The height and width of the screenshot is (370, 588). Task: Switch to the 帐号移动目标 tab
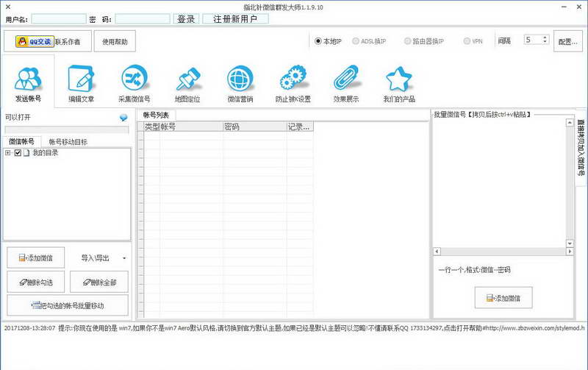(68, 142)
